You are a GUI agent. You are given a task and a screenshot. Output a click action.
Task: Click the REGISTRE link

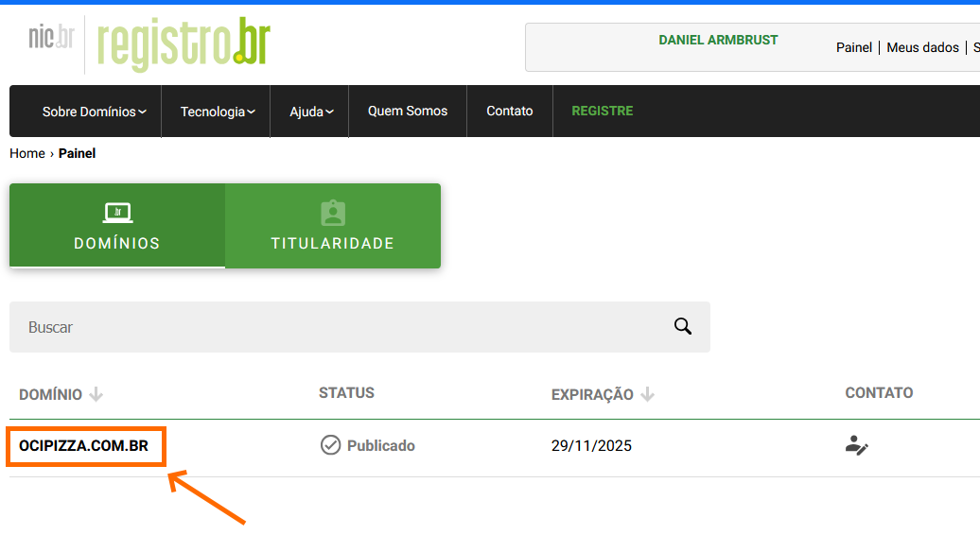tap(603, 111)
